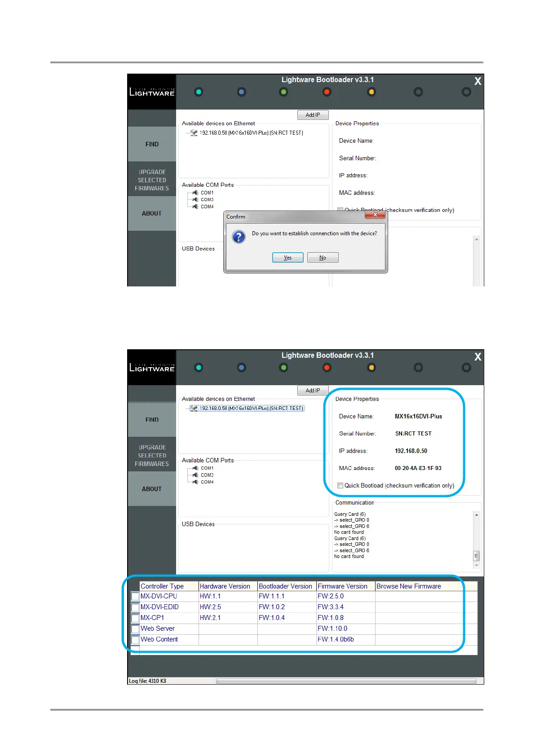
Task: Click the teal status indicator in upper window
Action: coord(199,92)
